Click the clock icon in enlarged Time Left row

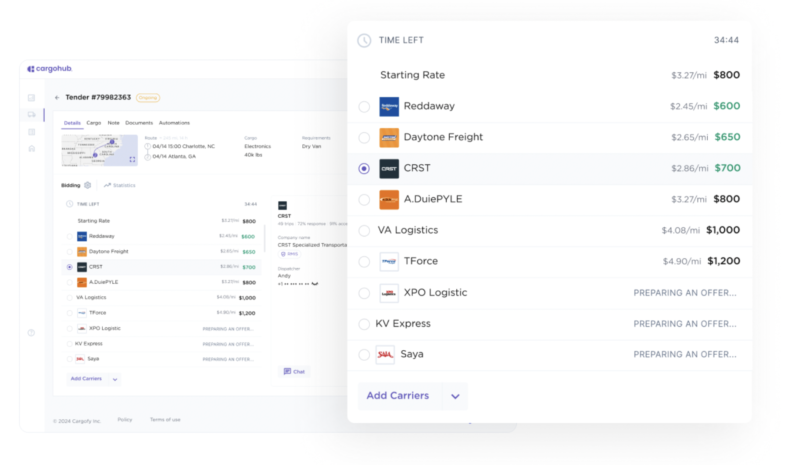coord(364,40)
